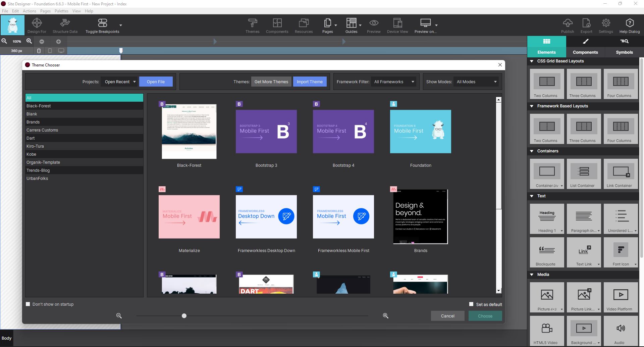Click the breakpoint ruler handle marker
This screenshot has height=347, width=644.
coord(121,50)
